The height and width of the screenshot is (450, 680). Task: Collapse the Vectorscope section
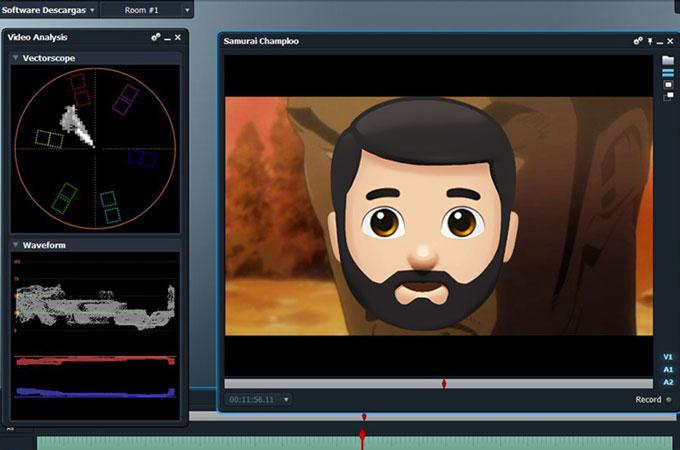point(15,58)
